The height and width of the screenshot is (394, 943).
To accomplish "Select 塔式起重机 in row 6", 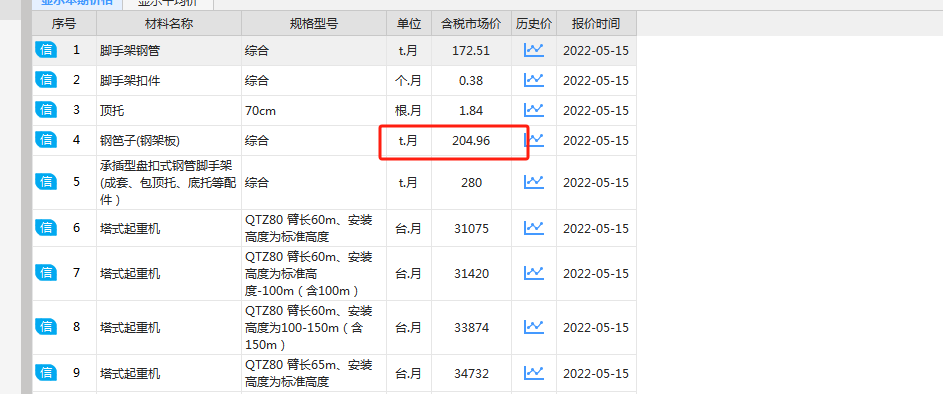I will tap(130, 229).
